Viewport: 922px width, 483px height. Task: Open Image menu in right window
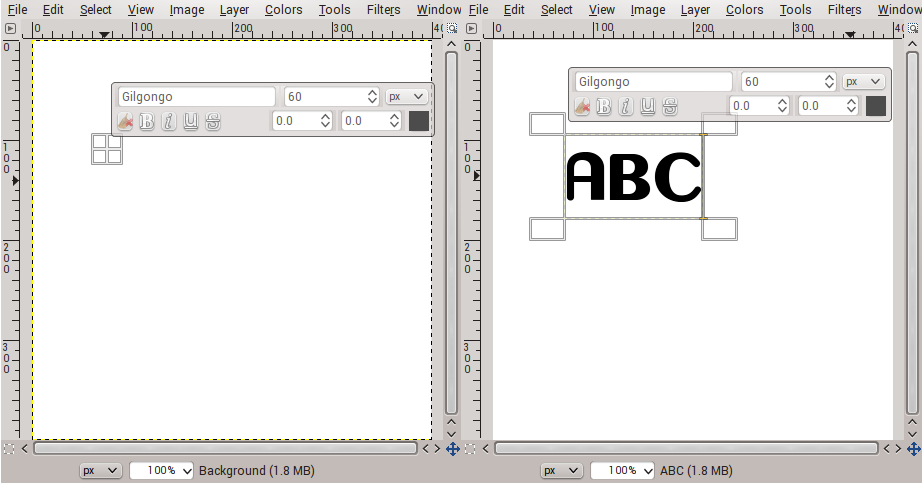click(x=647, y=9)
